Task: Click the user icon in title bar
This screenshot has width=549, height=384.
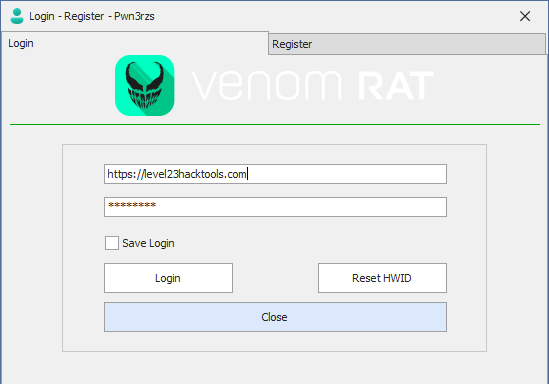Action: [16, 16]
